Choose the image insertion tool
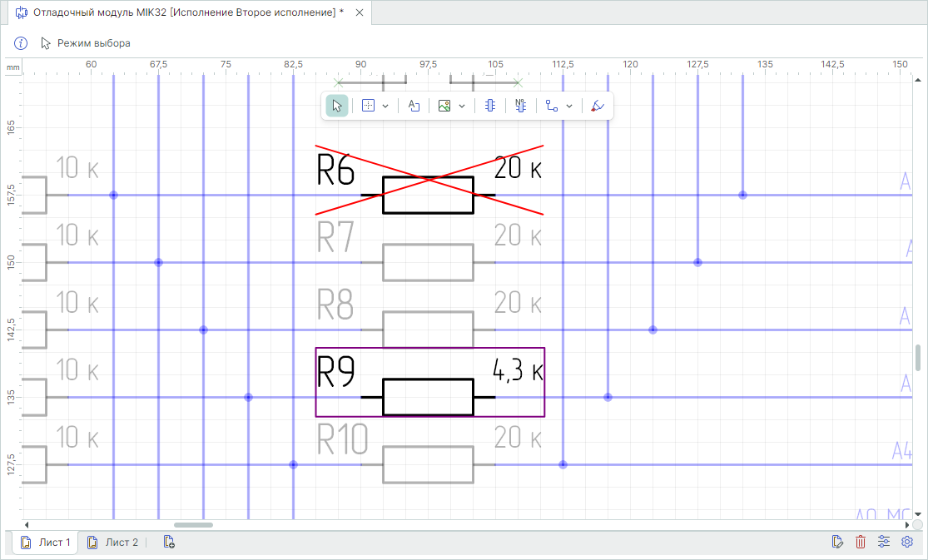Screen dimensions: 928x560 pos(444,106)
